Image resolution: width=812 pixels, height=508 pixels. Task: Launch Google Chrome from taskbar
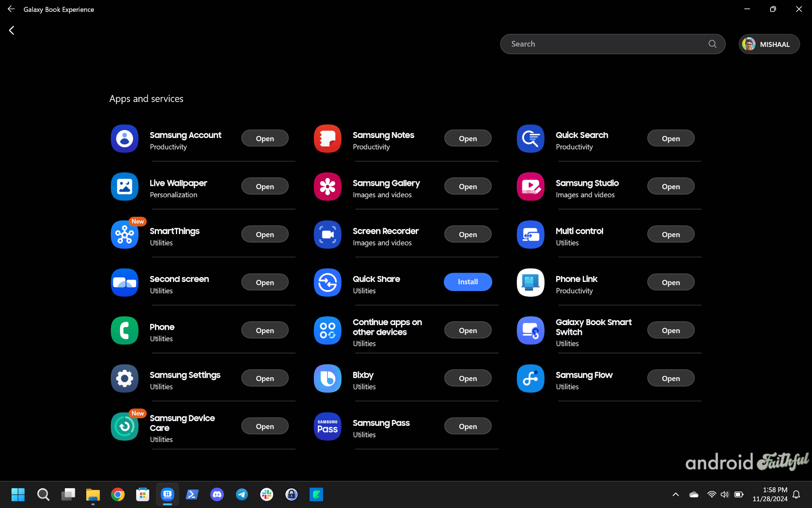[x=118, y=494]
